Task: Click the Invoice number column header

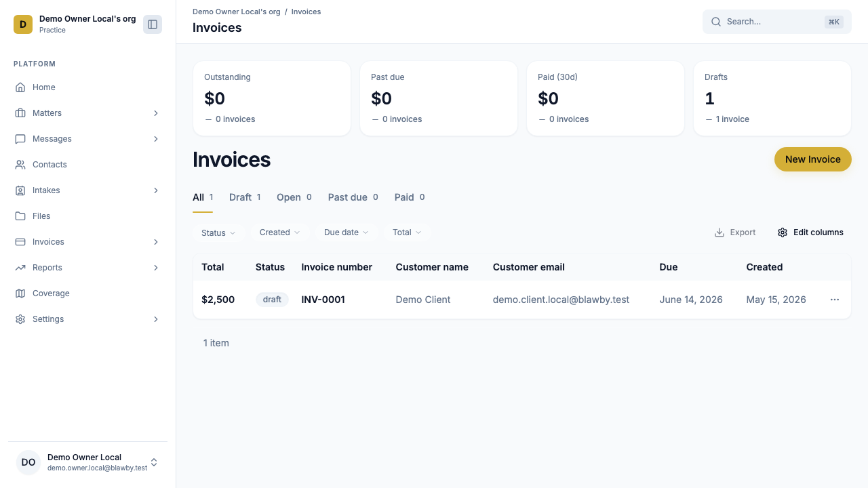Action: coord(337,267)
